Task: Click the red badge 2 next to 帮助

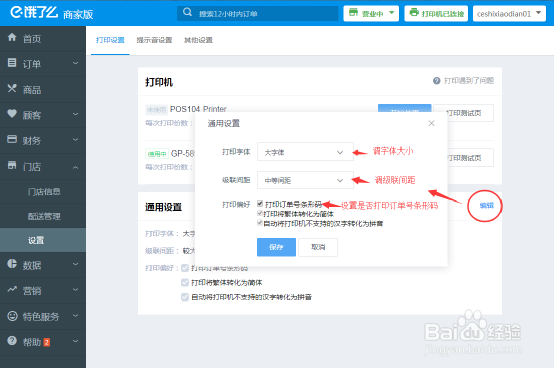Action: [x=47, y=342]
